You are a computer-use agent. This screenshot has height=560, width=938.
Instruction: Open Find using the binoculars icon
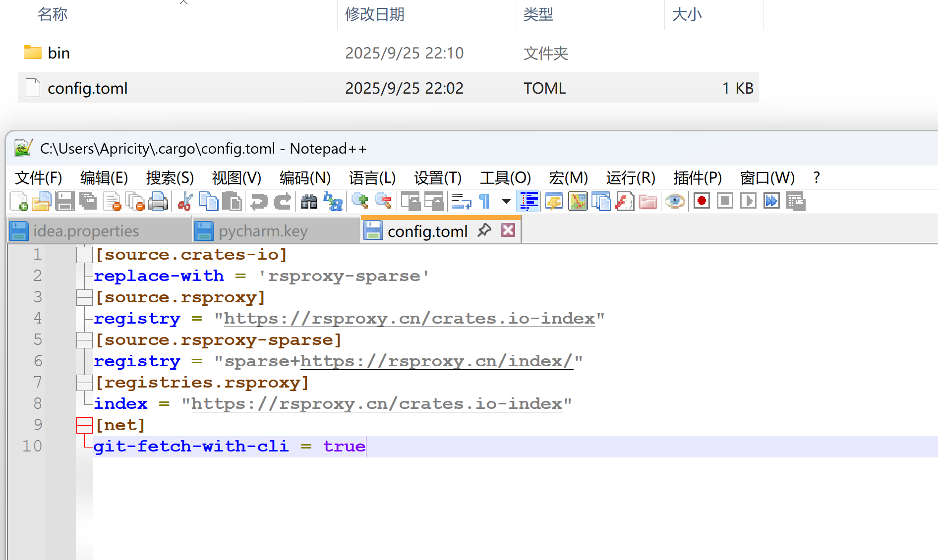click(x=309, y=201)
